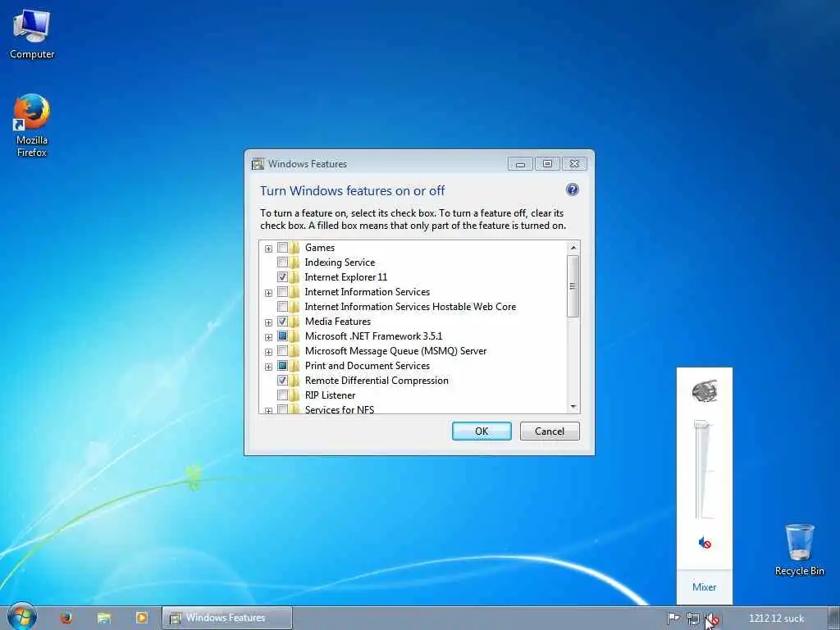The width and height of the screenshot is (840, 630).
Task: Expand Services for NFS node
Action: click(268, 410)
